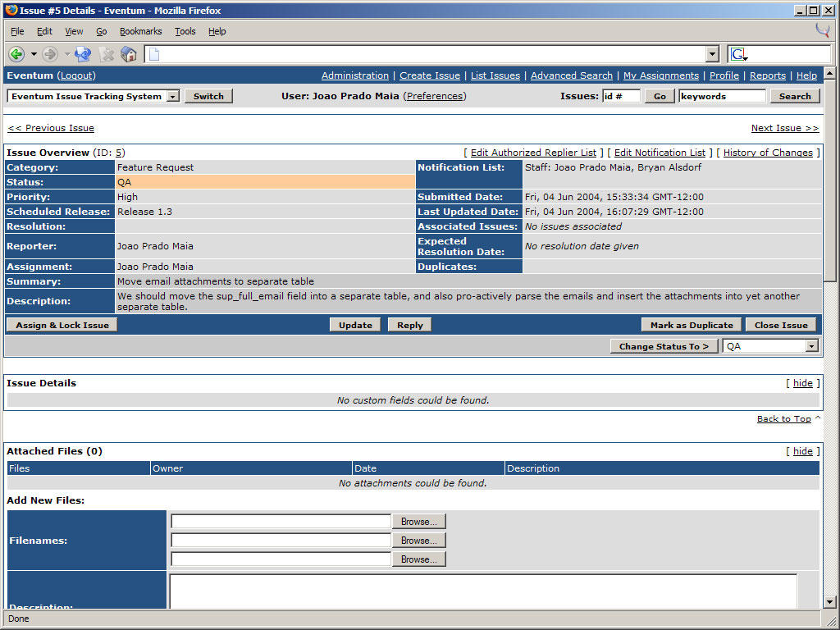Screen dimensions: 840x630
Task: Click the keywords search input field
Action: coord(721,96)
